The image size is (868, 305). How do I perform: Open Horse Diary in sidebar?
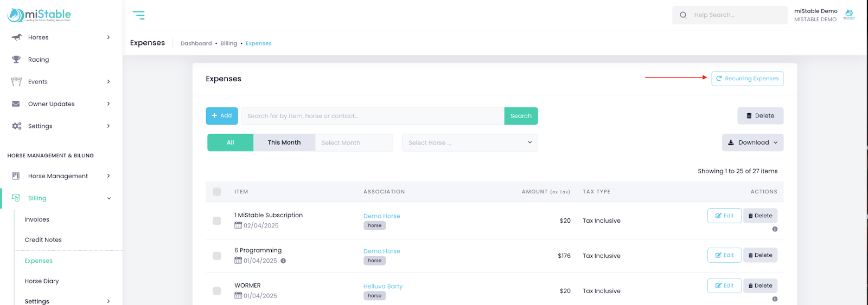(x=42, y=281)
